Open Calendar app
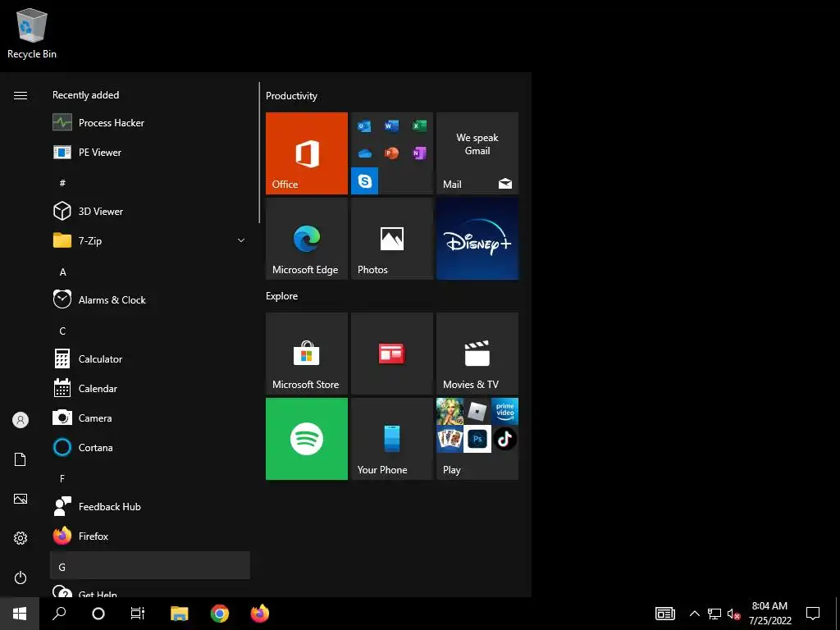 [x=150, y=388]
